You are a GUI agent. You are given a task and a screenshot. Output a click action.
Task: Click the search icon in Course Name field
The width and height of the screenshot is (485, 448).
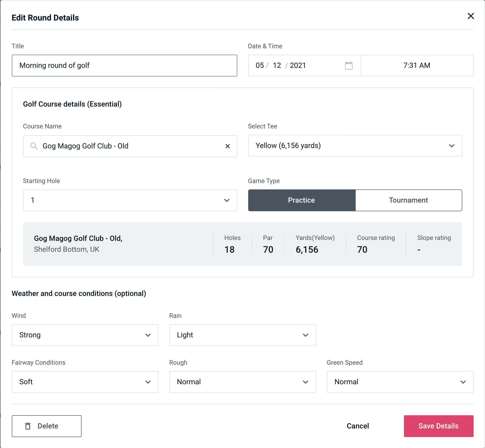point(34,146)
